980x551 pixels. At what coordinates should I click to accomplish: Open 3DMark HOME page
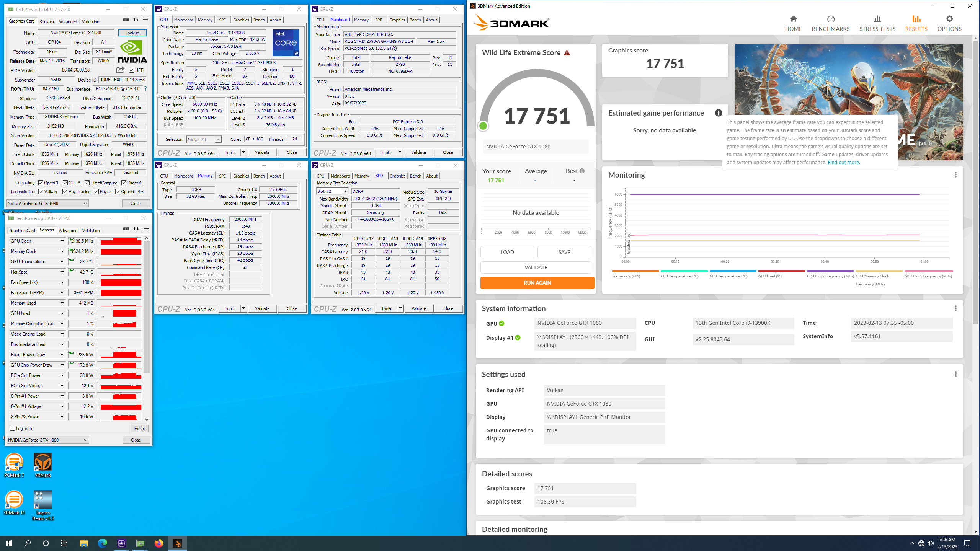(793, 23)
